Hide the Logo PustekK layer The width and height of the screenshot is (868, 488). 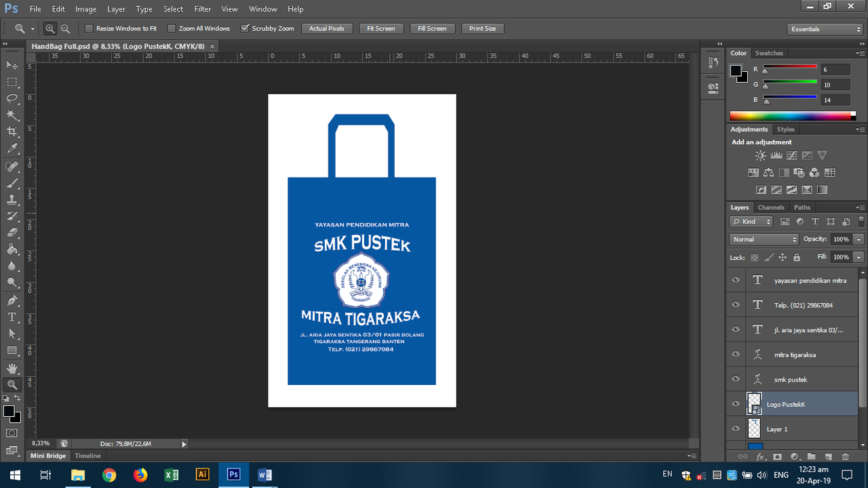pos(736,404)
